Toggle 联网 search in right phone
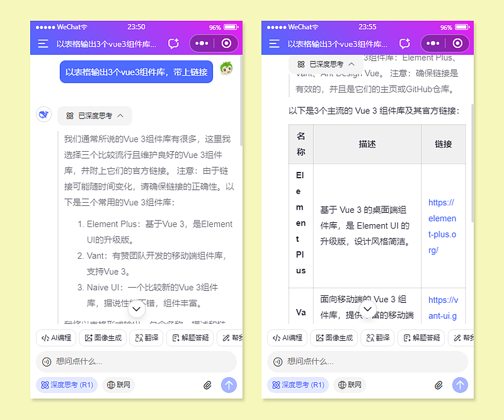This screenshot has width=504, height=420. coord(350,385)
